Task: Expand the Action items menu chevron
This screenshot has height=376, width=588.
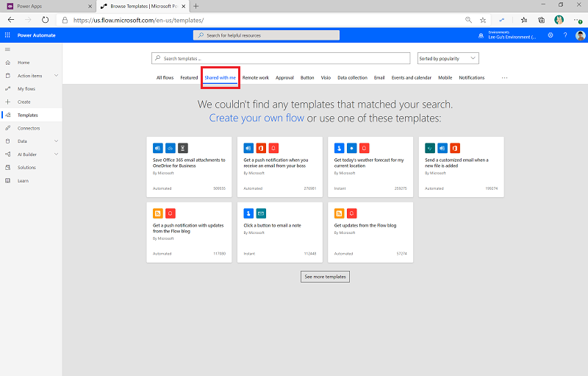Action: coord(57,76)
